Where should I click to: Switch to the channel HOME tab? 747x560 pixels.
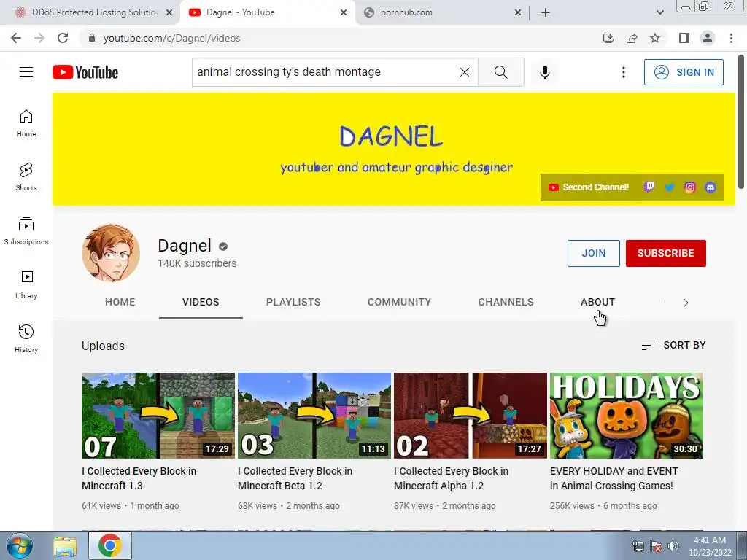(x=120, y=302)
